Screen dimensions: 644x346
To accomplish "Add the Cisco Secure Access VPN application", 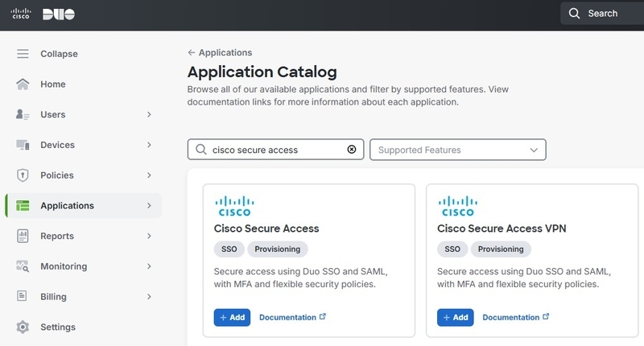I will [455, 317].
